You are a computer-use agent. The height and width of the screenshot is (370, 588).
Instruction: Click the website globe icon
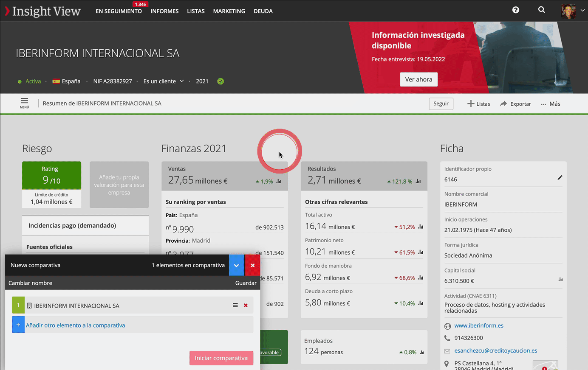tap(447, 326)
